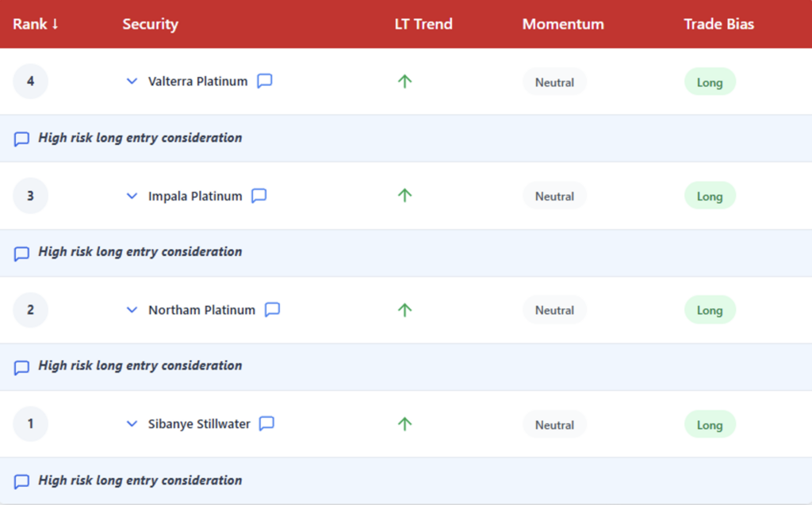812x505 pixels.
Task: Click the Trade Bias column header
Action: pyautogui.click(x=718, y=24)
